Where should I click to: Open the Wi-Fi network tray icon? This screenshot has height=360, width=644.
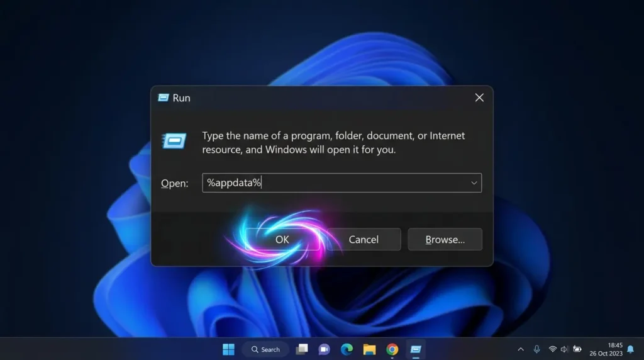[x=552, y=349]
